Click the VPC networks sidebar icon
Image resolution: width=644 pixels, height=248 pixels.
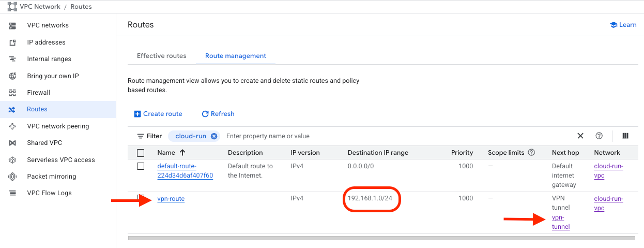click(13, 25)
